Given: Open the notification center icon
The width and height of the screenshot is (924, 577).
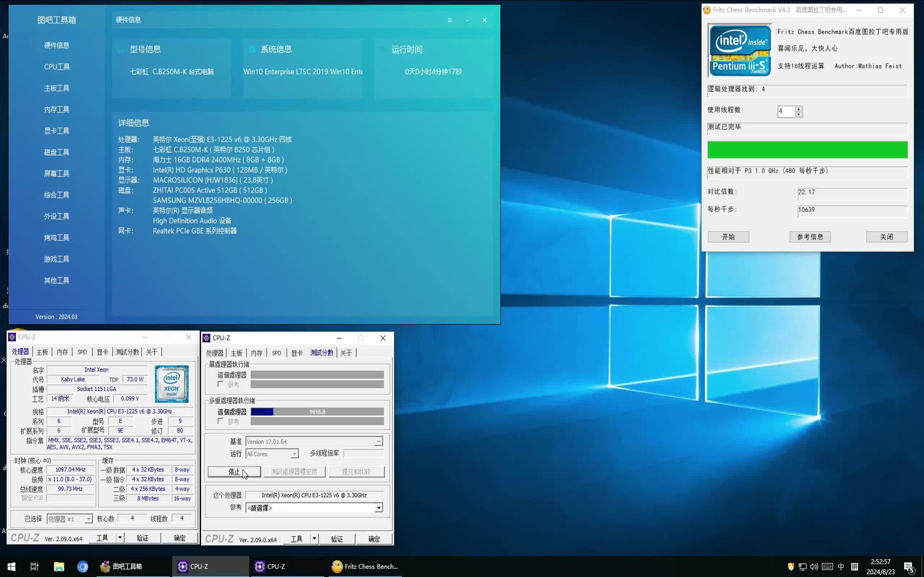Looking at the screenshot, I should click(x=909, y=567).
